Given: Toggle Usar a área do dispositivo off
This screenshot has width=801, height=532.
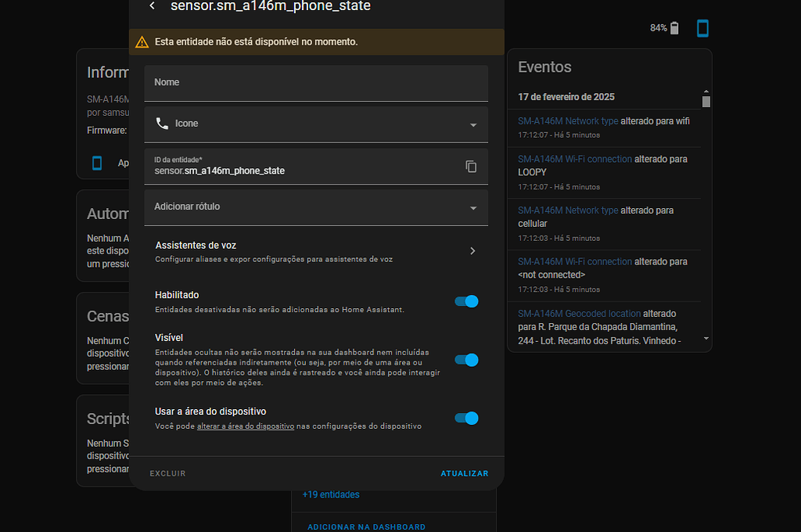Looking at the screenshot, I should [466, 418].
